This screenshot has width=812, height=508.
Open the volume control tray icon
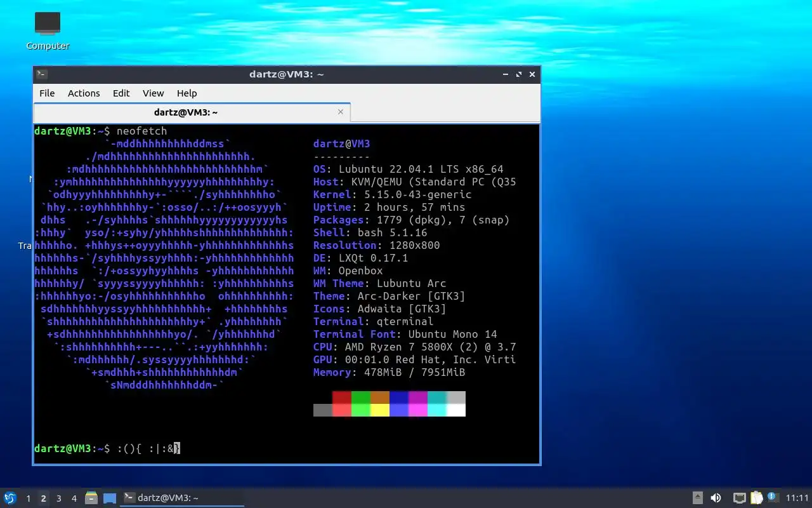pyautogui.click(x=716, y=498)
